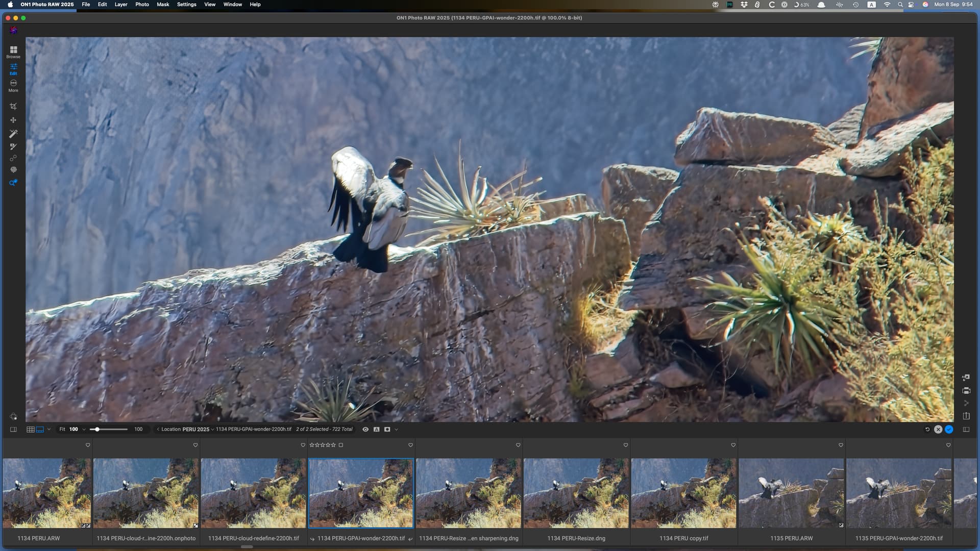
Task: Confirm edits with the blue checkmark button
Action: pyautogui.click(x=949, y=430)
